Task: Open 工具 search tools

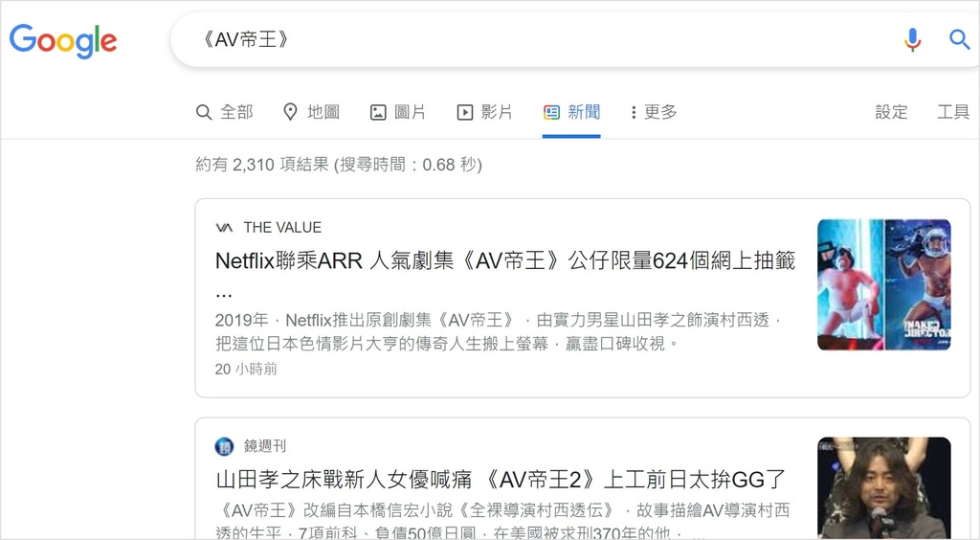Action: click(953, 112)
